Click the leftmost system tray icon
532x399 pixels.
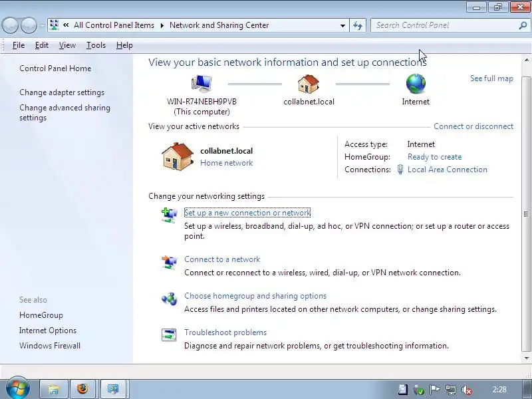403,390
